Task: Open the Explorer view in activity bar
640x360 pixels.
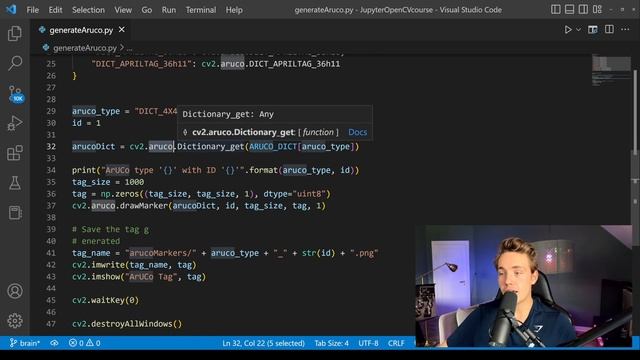Action: [x=15, y=33]
